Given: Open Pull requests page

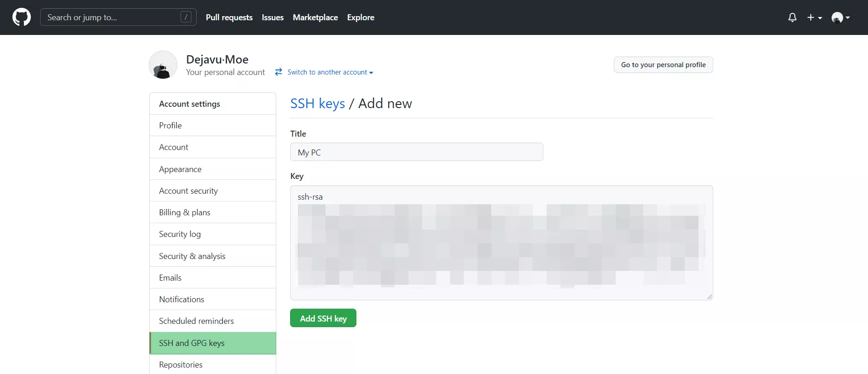Looking at the screenshot, I should point(229,17).
